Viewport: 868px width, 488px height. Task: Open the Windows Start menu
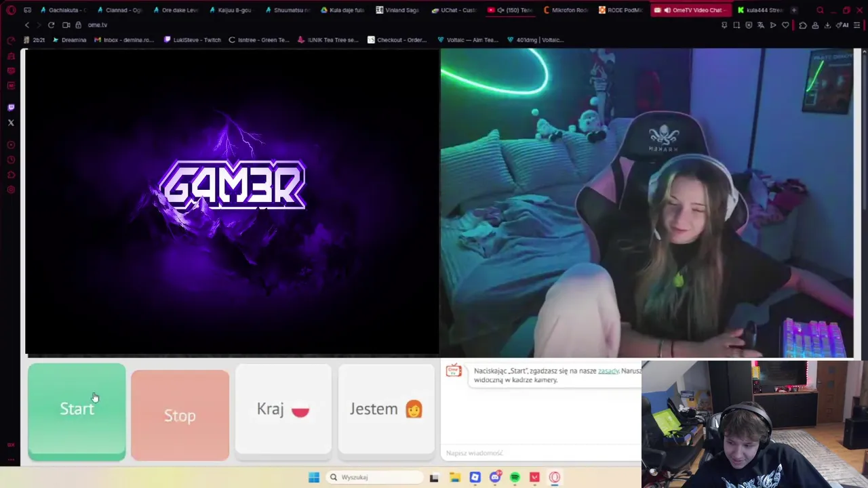[313, 477]
